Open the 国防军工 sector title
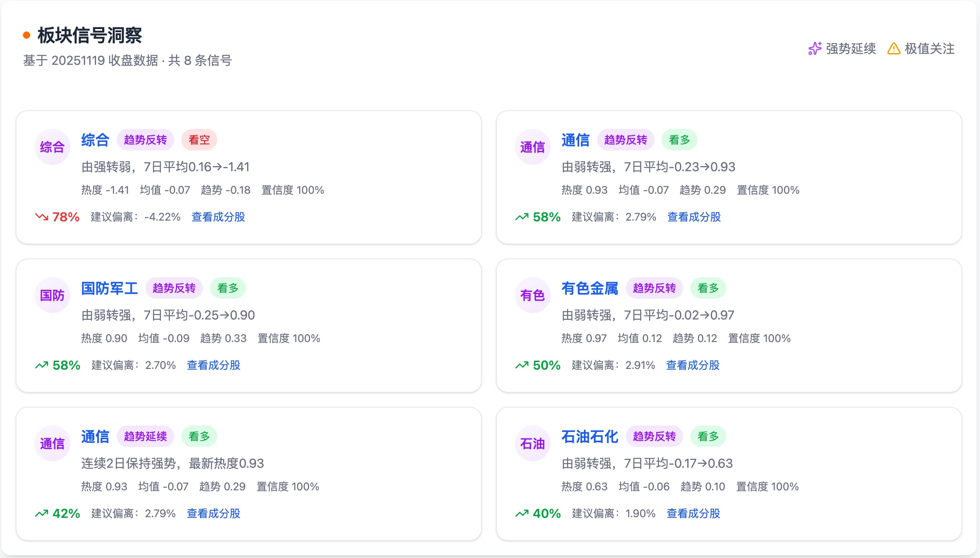 109,288
